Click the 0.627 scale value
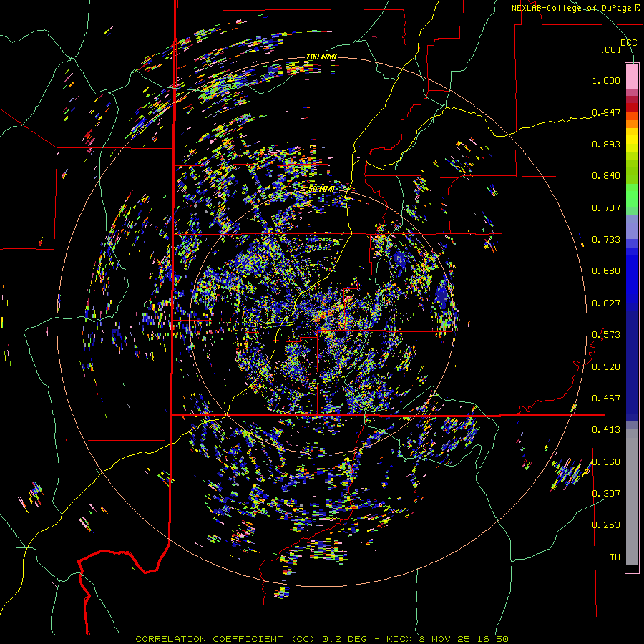The image size is (644, 644). click(606, 303)
